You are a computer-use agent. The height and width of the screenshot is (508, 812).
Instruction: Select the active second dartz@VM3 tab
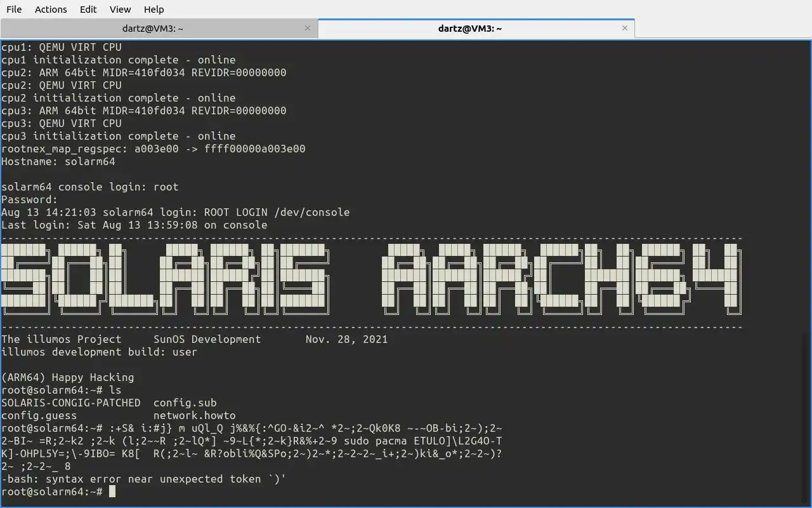470,29
